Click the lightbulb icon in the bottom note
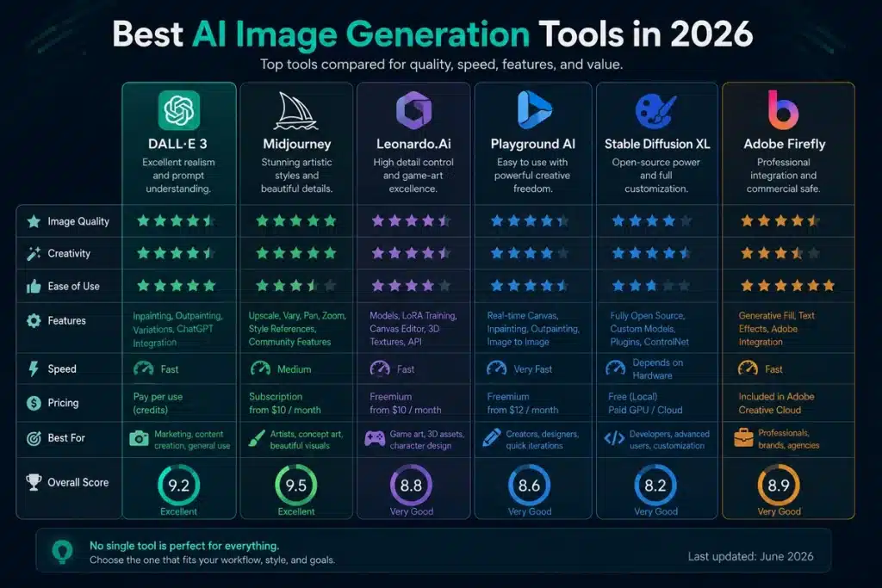The height and width of the screenshot is (588, 882). (62, 552)
